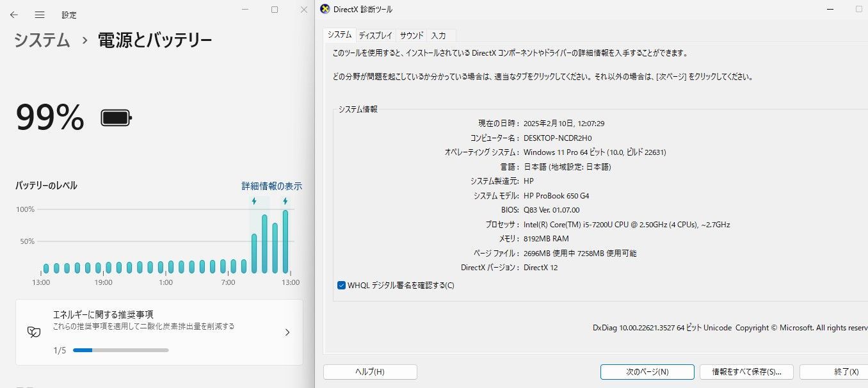
Task: Click the battery icon next to 99%
Action: 117,118
